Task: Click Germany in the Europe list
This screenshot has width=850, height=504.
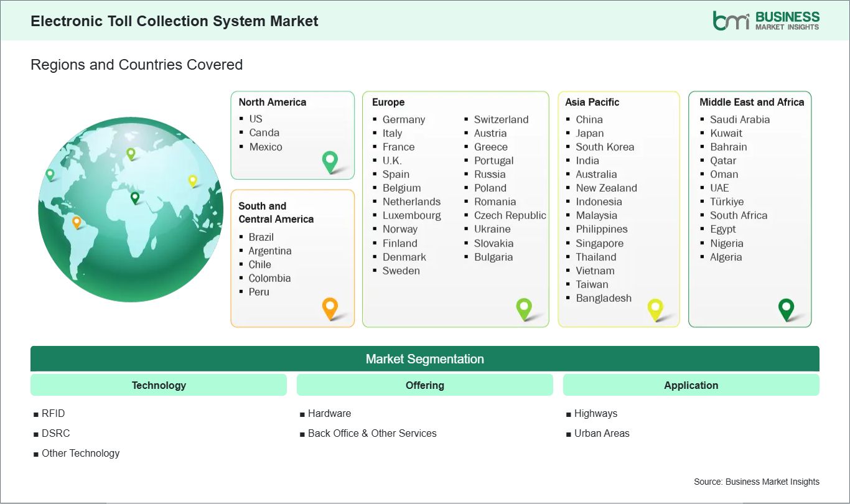Action: [x=403, y=119]
